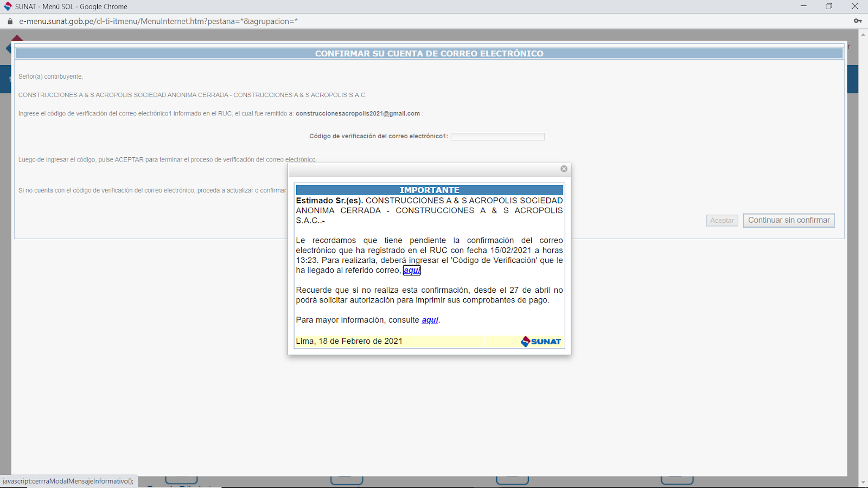
Task: Click the key icon in address bar
Action: (x=857, y=21)
